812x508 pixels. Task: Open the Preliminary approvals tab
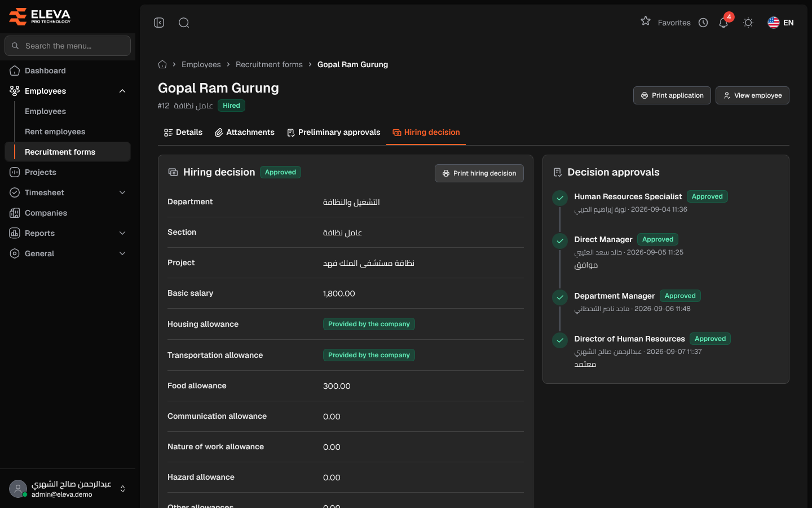334,132
